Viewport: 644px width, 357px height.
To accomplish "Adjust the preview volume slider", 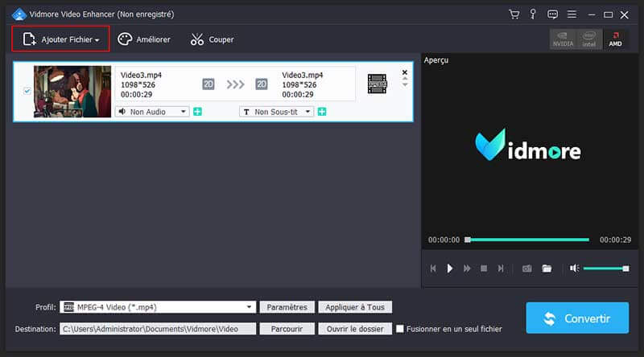I will pos(605,268).
